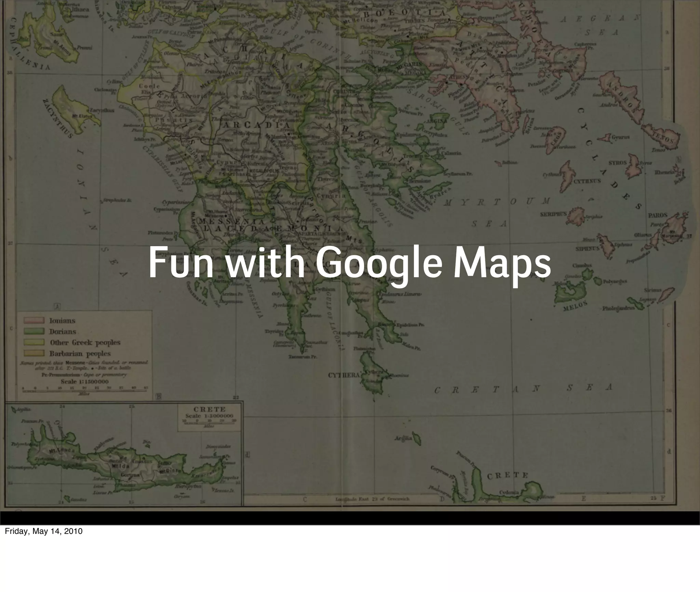Click the BOEOTIA region label

pos(404,14)
